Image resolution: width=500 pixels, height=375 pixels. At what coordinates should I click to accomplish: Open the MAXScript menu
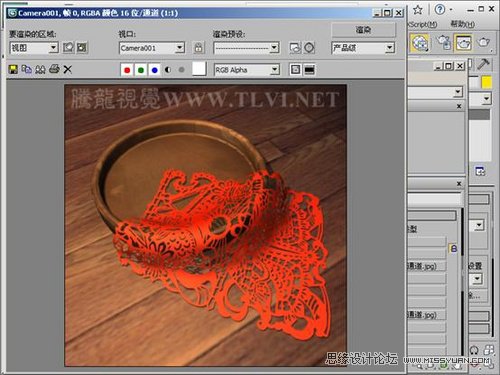pos(422,24)
